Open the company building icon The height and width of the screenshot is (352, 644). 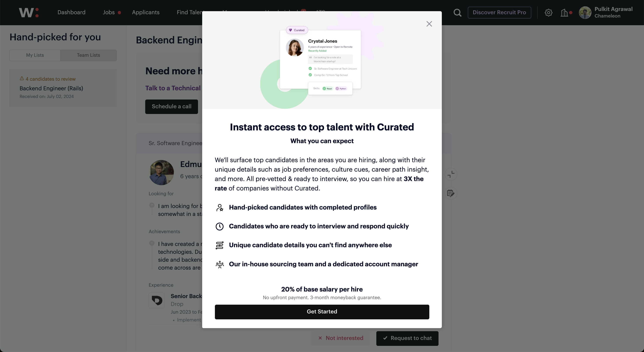[564, 12]
